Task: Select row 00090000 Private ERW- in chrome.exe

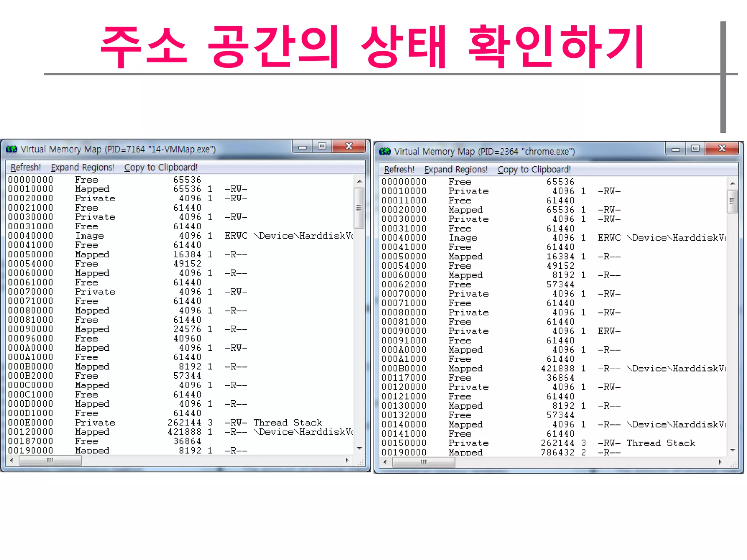Action: click(x=554, y=331)
